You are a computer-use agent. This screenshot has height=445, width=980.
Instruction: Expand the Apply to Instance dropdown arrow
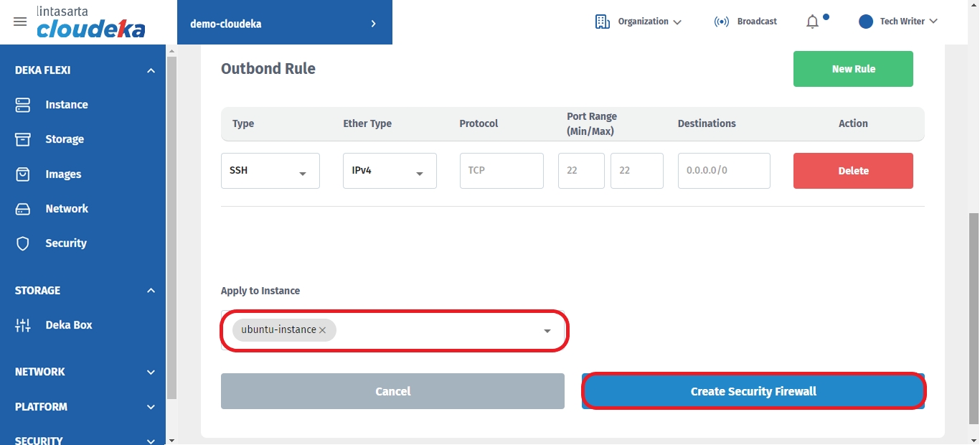click(547, 331)
